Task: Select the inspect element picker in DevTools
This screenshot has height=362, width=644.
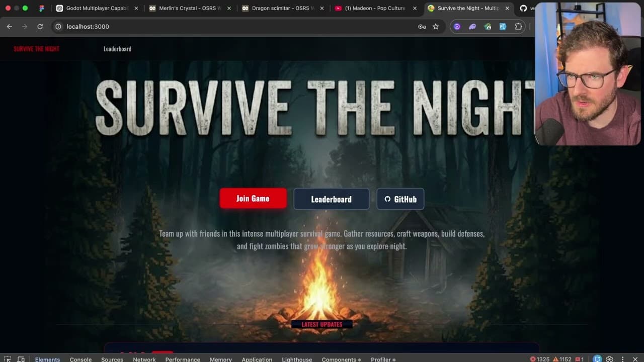Action: (7, 358)
